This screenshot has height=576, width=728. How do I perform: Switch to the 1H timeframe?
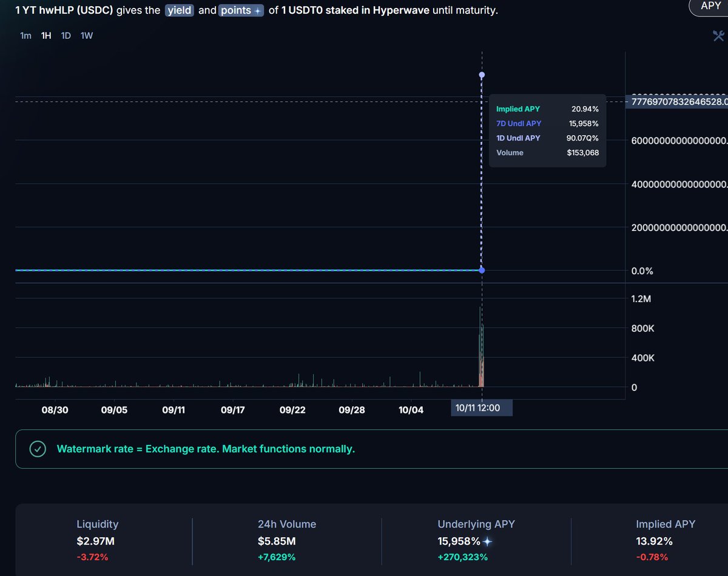[46, 35]
